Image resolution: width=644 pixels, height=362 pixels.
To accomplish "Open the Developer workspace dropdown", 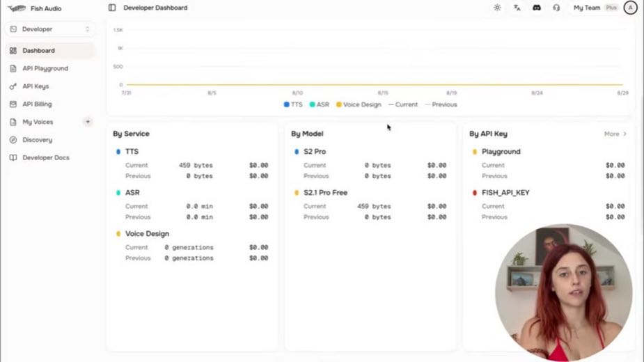I will (x=49, y=29).
